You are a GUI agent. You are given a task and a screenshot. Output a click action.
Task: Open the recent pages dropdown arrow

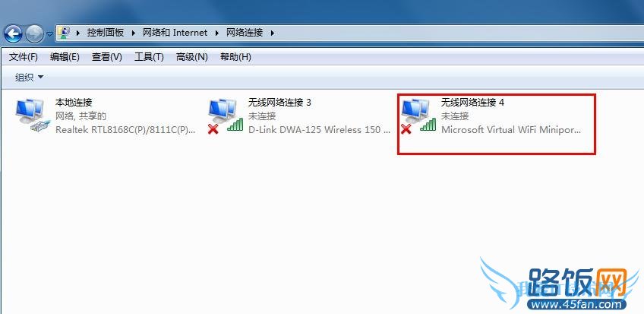click(x=49, y=34)
